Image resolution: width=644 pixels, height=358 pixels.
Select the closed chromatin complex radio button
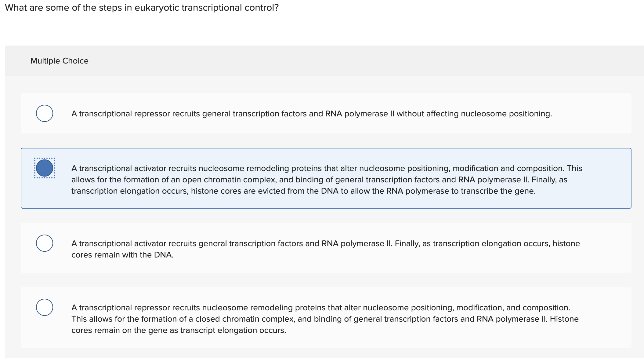tap(45, 307)
